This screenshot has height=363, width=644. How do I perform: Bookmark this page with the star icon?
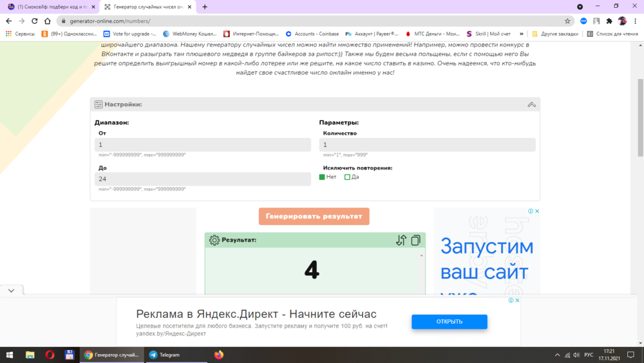tap(567, 21)
